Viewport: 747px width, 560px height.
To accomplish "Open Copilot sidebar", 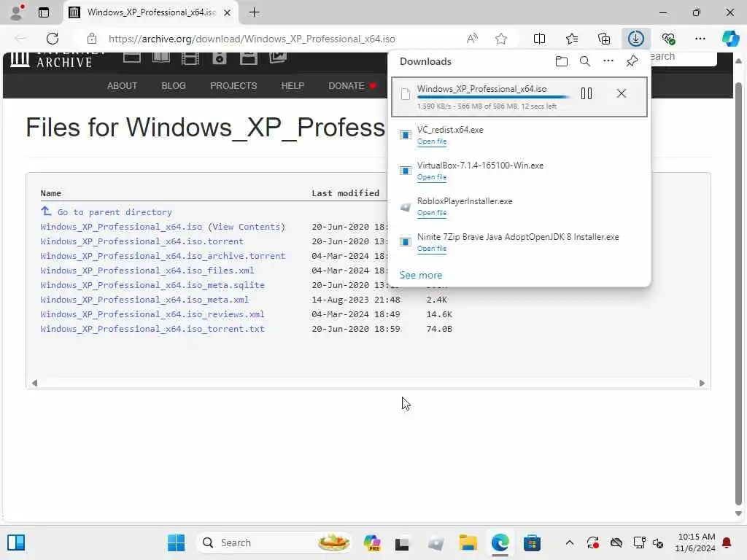I will [x=730, y=39].
